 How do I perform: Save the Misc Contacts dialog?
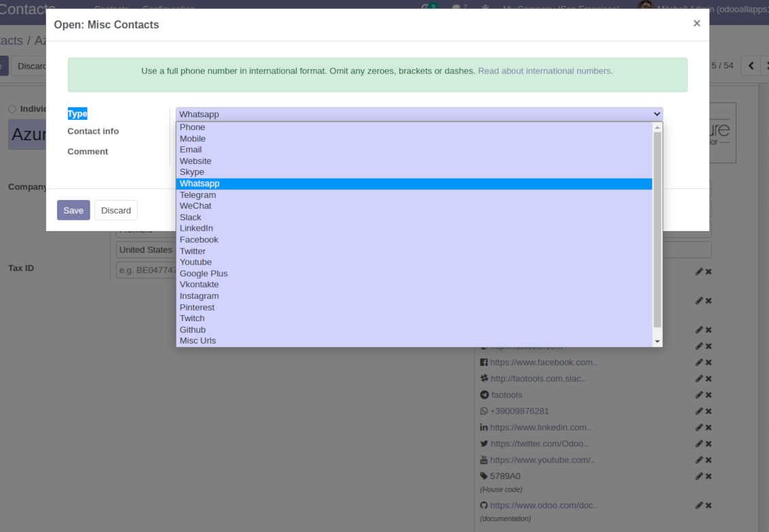(x=73, y=210)
